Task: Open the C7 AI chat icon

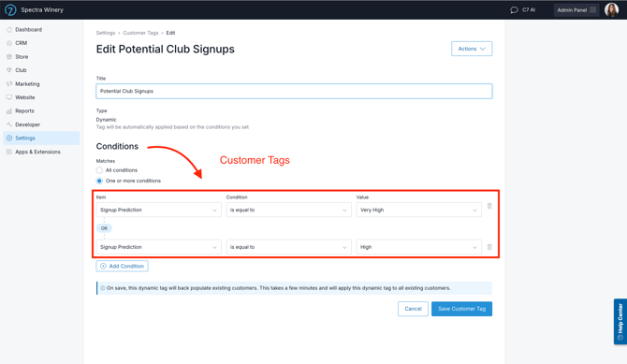Action: point(515,10)
